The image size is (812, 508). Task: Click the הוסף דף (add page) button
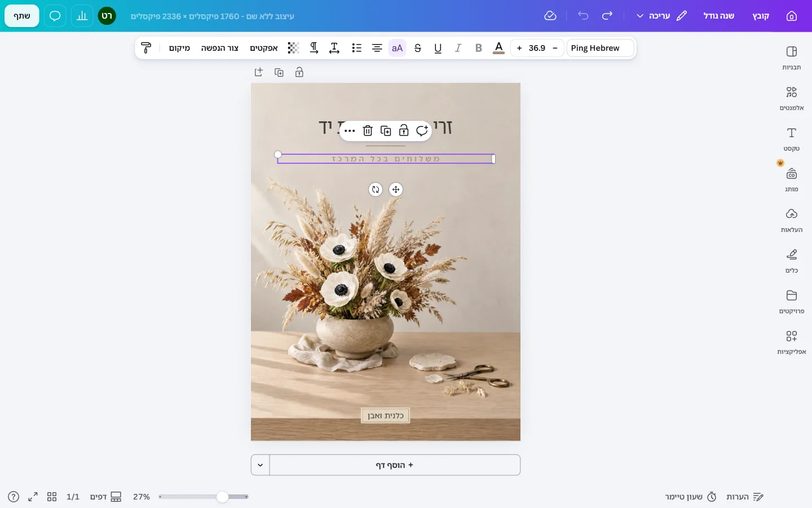[395, 465]
